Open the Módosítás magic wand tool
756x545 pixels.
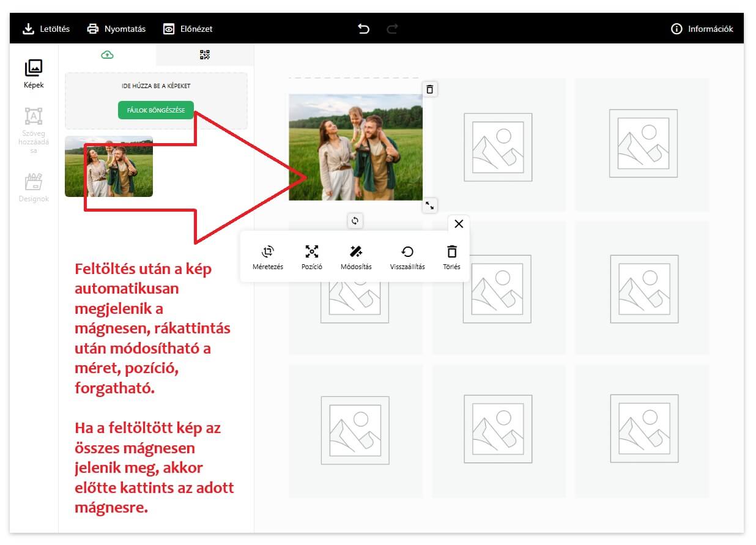pyautogui.click(x=356, y=257)
